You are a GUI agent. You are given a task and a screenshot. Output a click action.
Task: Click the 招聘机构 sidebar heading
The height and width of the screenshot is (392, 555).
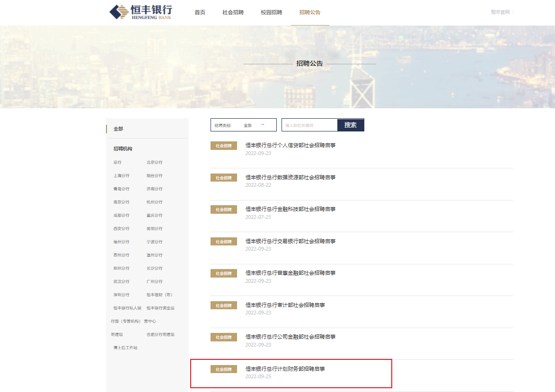[x=123, y=148]
